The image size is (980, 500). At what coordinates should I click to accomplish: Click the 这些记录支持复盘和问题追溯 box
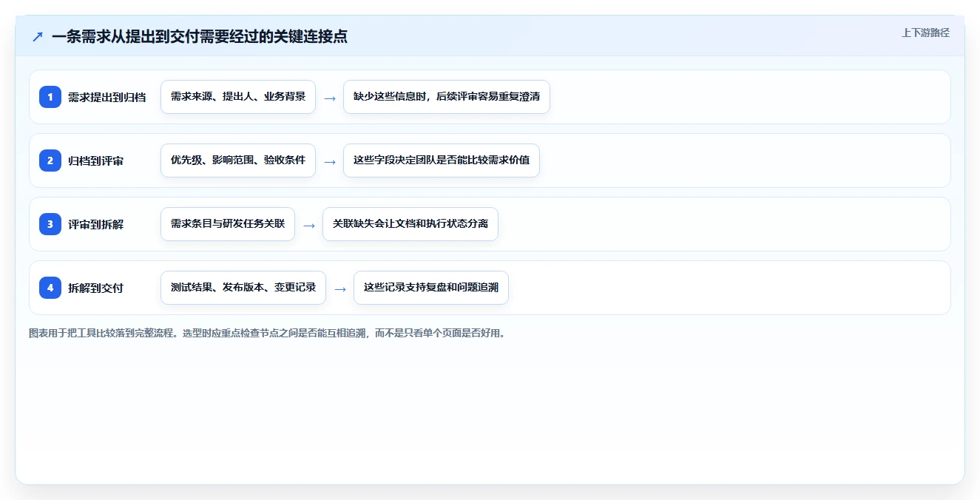pos(431,288)
